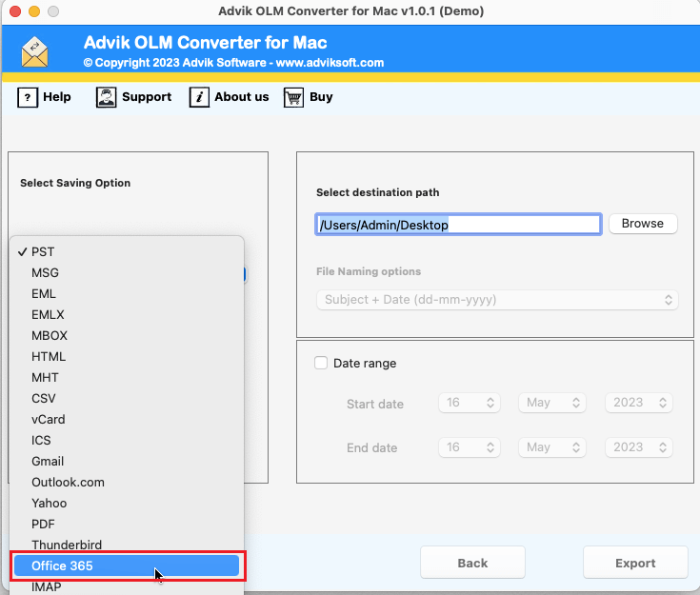The image size is (700, 595).
Task: Click the destination path text field
Action: tap(458, 225)
